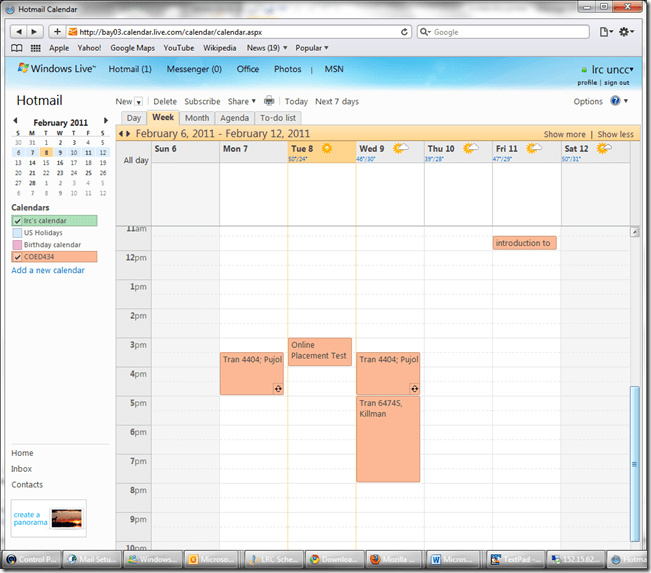Show previous week with left arrow
The height and width of the screenshot is (573, 651).
pyautogui.click(x=121, y=134)
